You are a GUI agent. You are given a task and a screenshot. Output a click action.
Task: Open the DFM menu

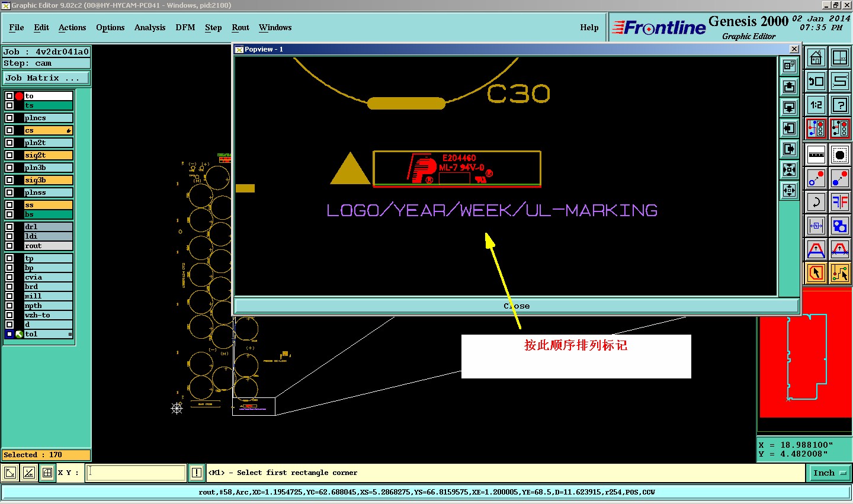[185, 27]
